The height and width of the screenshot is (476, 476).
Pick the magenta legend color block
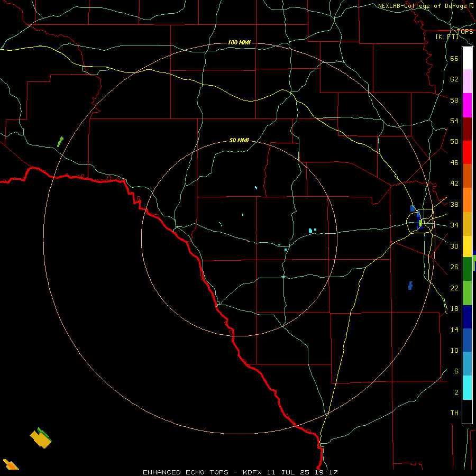point(467,105)
